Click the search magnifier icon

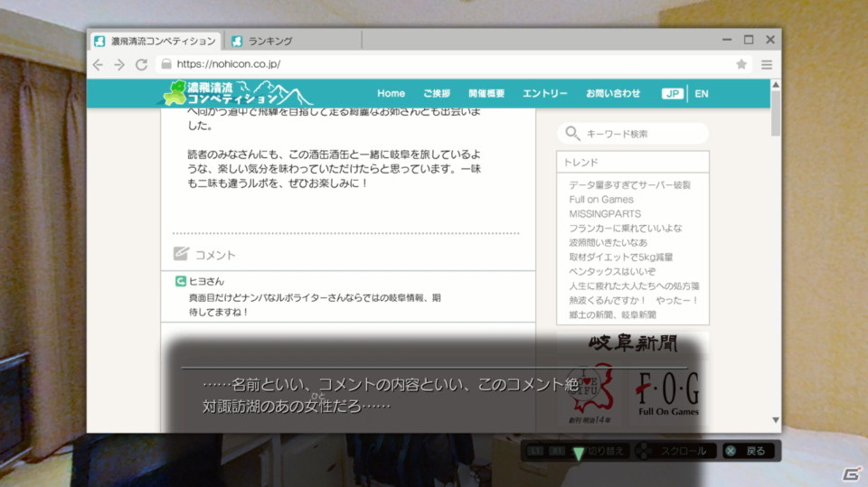(571, 133)
